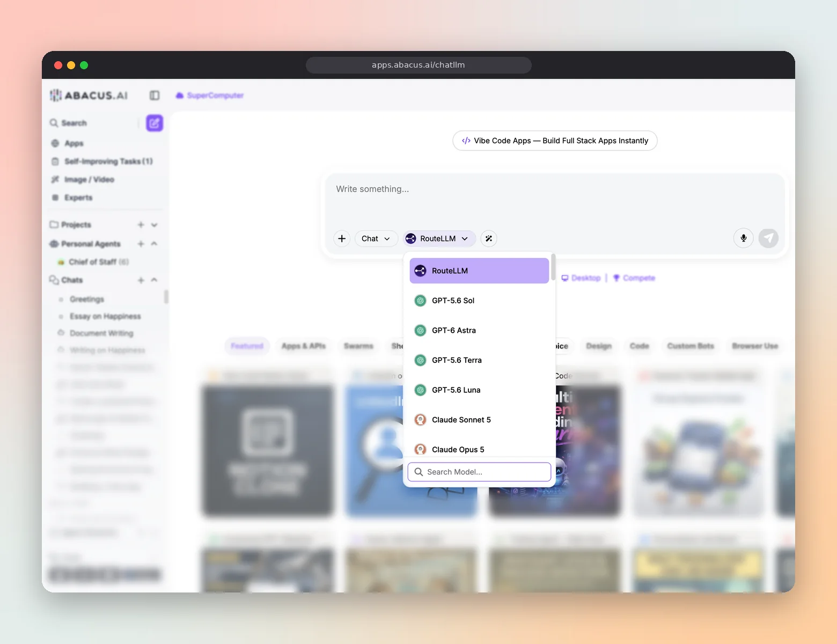Click the Search Model input field

(479, 472)
